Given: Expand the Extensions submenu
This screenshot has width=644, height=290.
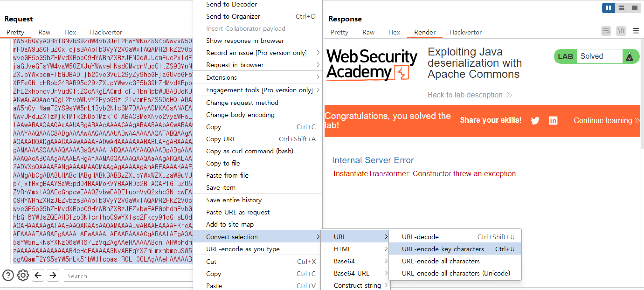Looking at the screenshot, I should 257,77.
